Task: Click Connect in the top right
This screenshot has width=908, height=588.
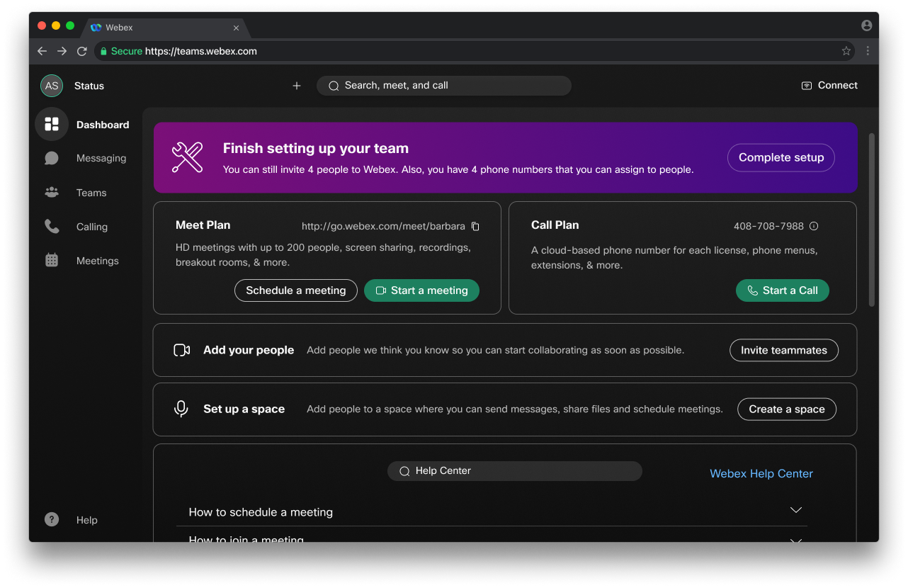Action: (x=829, y=86)
